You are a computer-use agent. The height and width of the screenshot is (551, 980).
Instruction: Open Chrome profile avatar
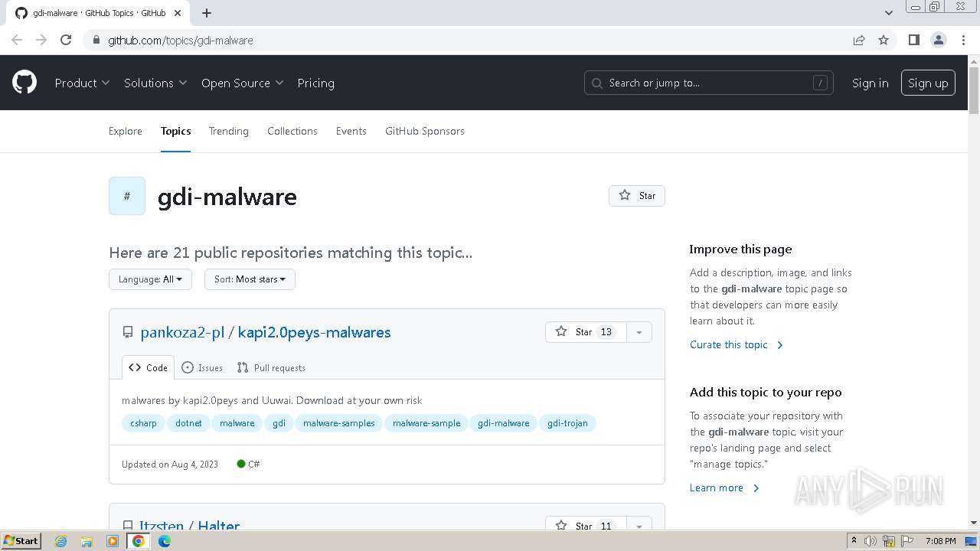[x=939, y=40]
